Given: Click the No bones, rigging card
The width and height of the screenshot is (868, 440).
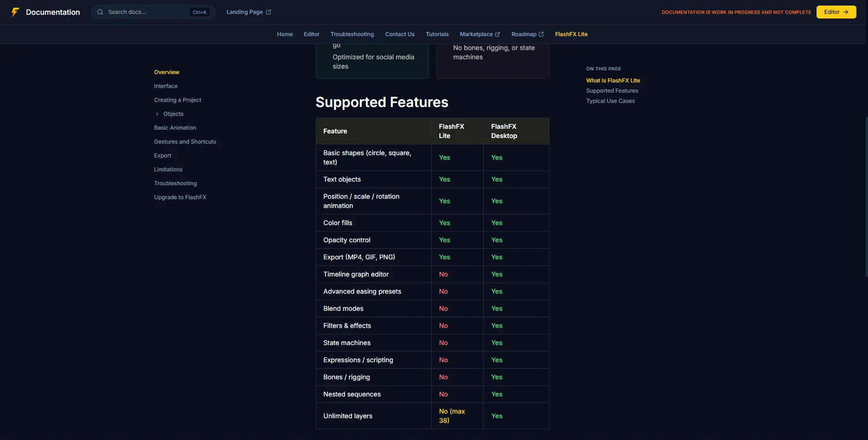Looking at the screenshot, I should coord(493,62).
